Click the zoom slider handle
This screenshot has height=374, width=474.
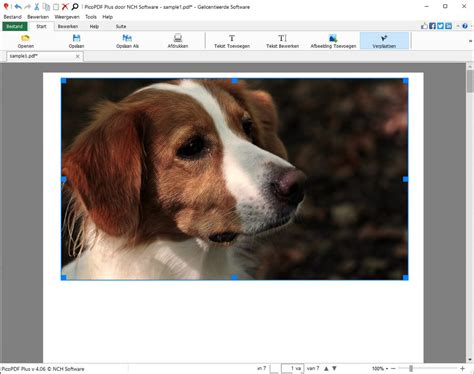411,368
